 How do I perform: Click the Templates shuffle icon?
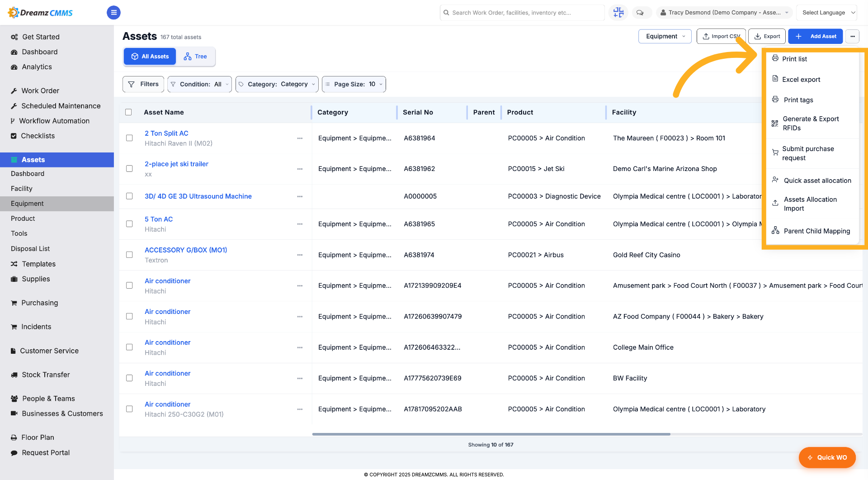(14, 264)
